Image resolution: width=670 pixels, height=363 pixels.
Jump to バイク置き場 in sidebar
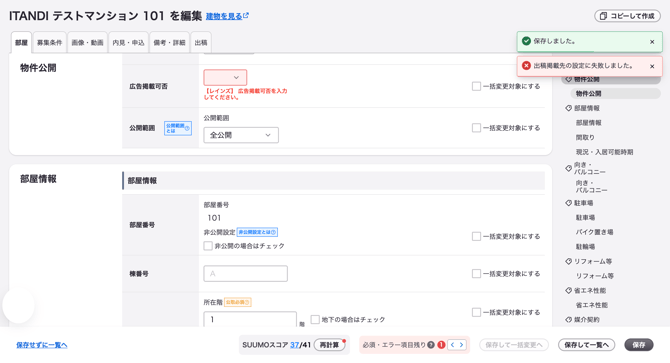point(594,232)
